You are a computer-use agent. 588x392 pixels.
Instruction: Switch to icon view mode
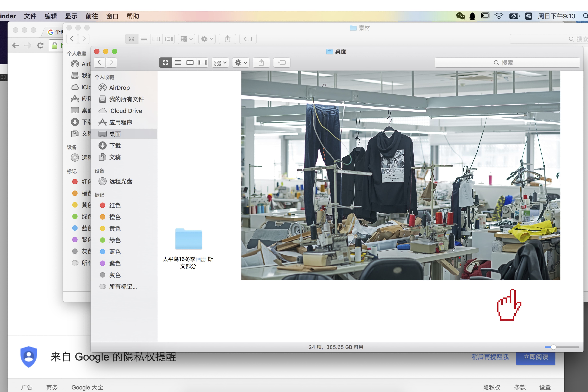(165, 62)
